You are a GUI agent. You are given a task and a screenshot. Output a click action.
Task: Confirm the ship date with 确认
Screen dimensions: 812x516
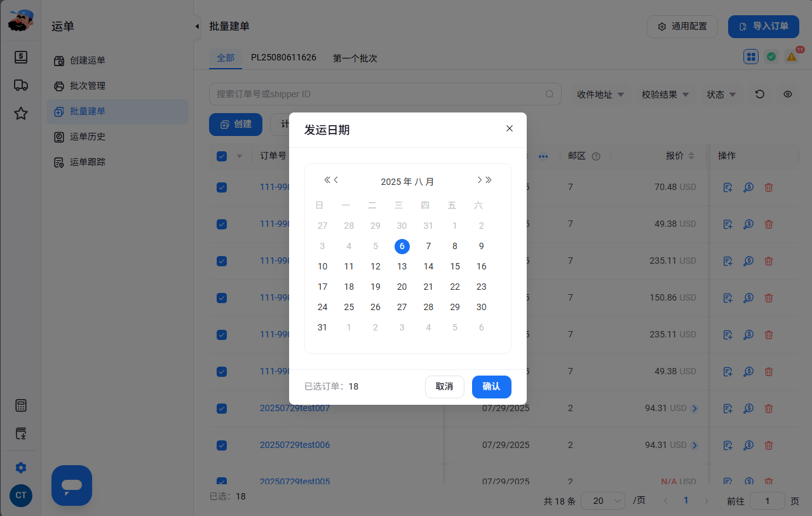(492, 386)
